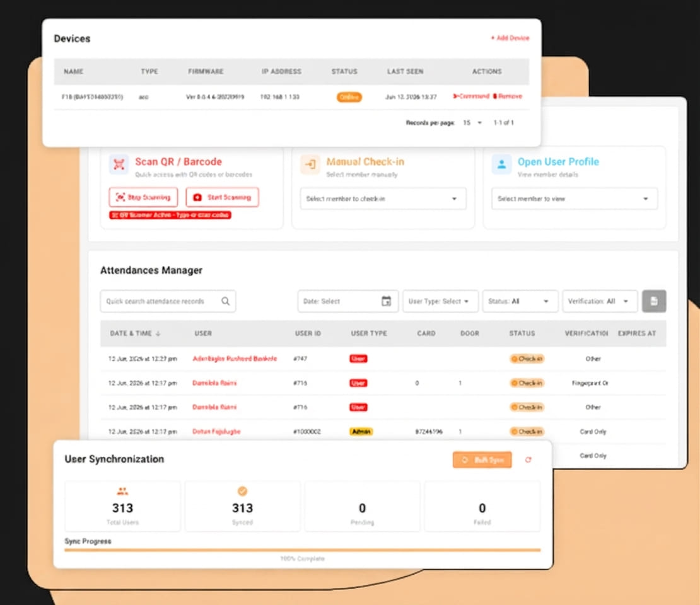Viewport: 700px width, 605px height.
Task: Click the USER TYPE column header
Action: click(x=369, y=333)
